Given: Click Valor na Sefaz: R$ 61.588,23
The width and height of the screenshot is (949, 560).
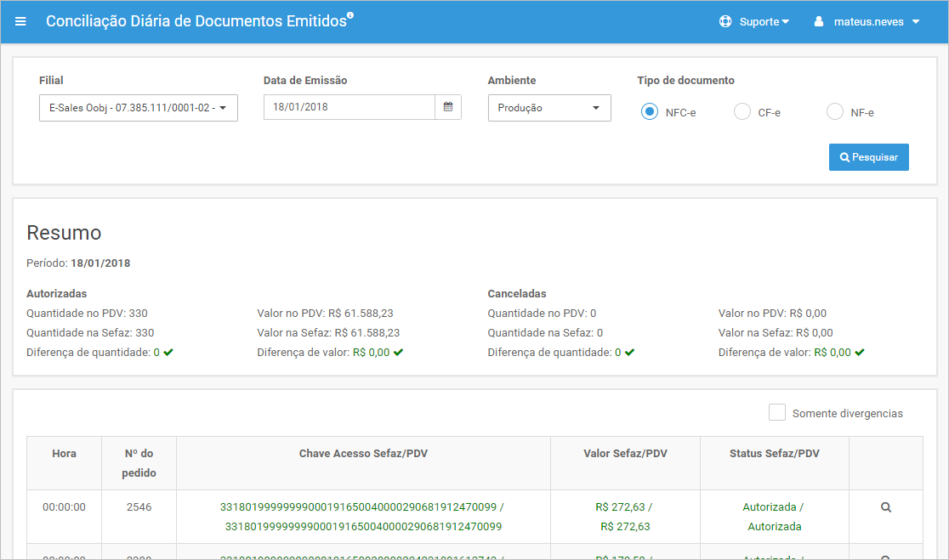Looking at the screenshot, I should click(328, 332).
